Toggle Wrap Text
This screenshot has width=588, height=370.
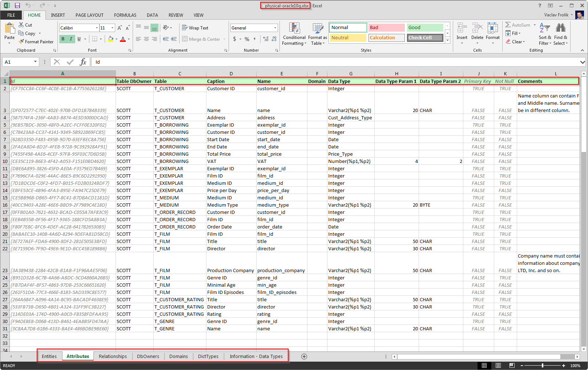(x=195, y=28)
